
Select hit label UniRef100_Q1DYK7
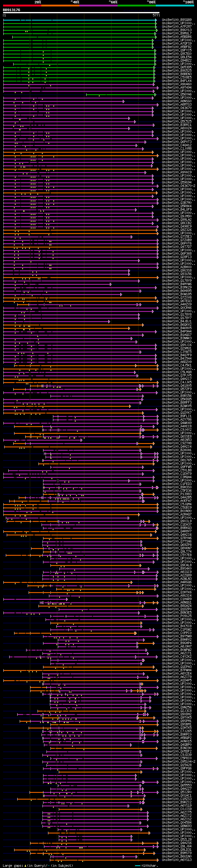(177, 413)
